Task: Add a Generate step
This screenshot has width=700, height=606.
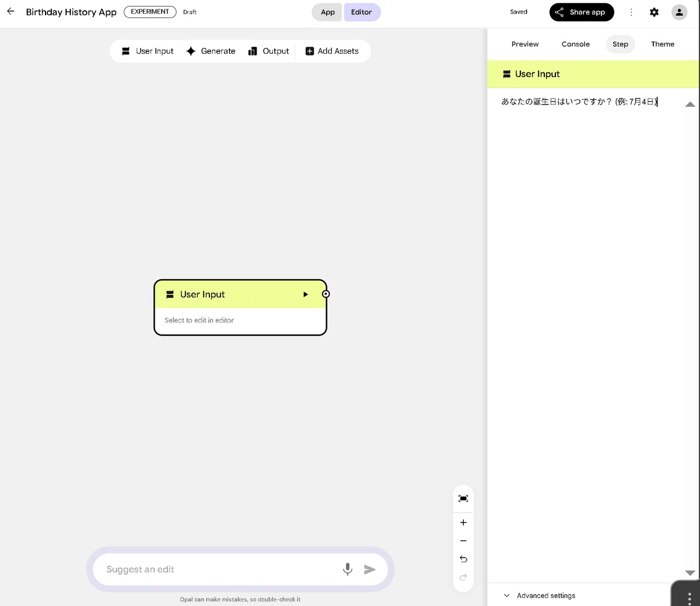Action: 211,51
